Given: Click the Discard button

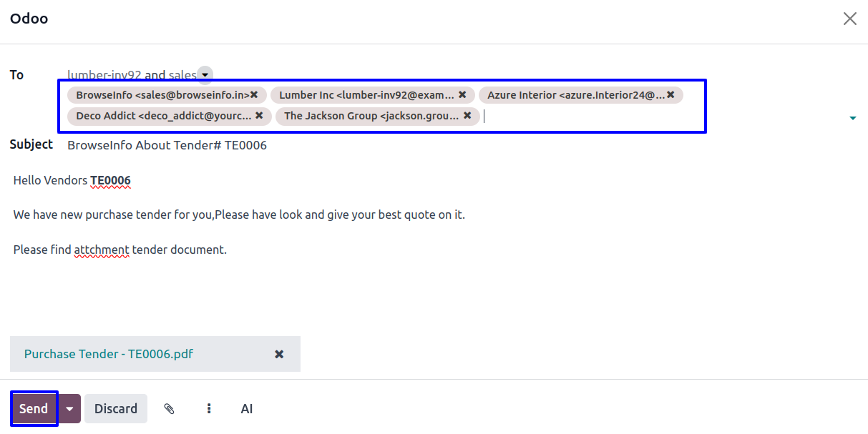Looking at the screenshot, I should pyautogui.click(x=116, y=408).
